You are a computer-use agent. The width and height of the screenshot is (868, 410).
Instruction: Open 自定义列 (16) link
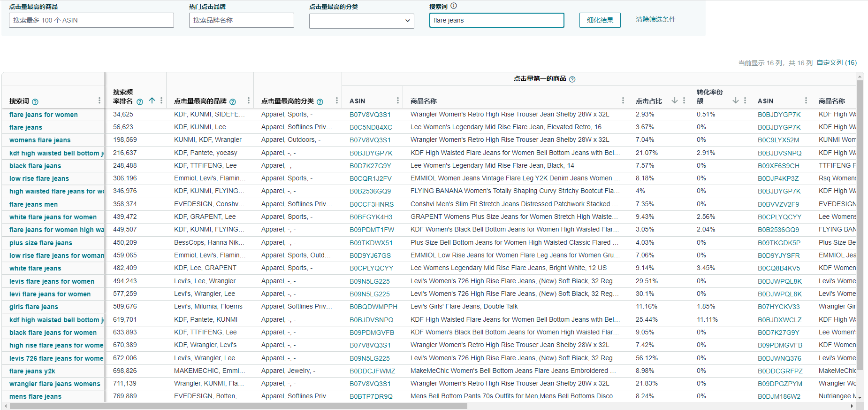(x=837, y=62)
